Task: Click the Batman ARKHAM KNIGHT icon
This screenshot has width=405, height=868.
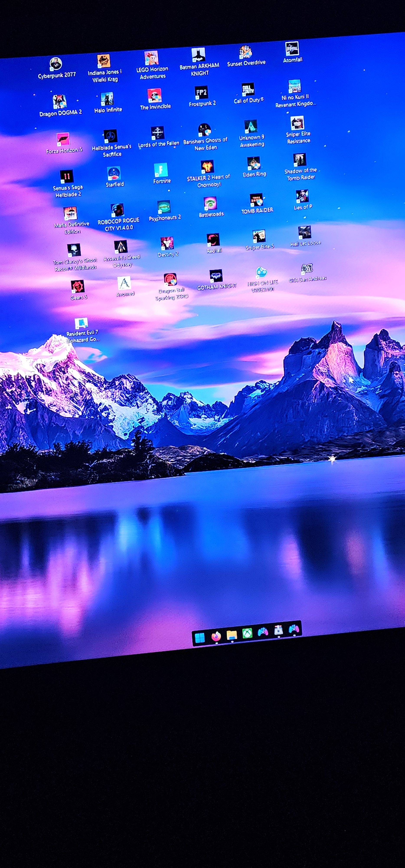Action: click(198, 55)
